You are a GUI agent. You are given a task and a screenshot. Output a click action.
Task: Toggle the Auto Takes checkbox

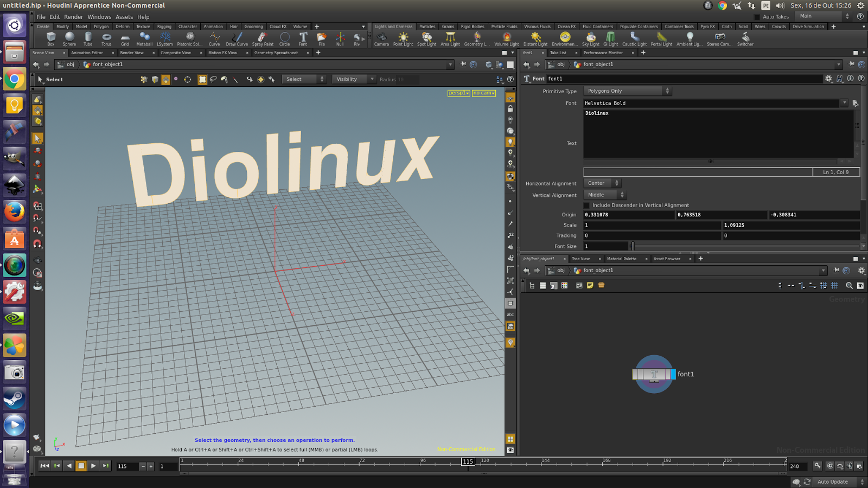[757, 17]
